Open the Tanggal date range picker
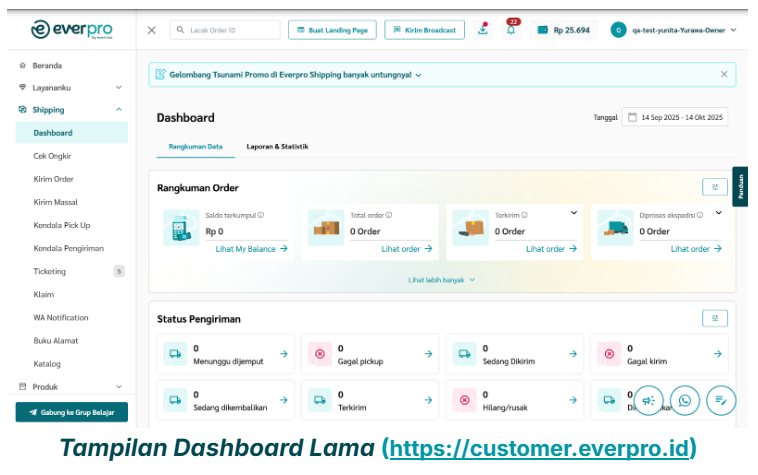 [674, 117]
